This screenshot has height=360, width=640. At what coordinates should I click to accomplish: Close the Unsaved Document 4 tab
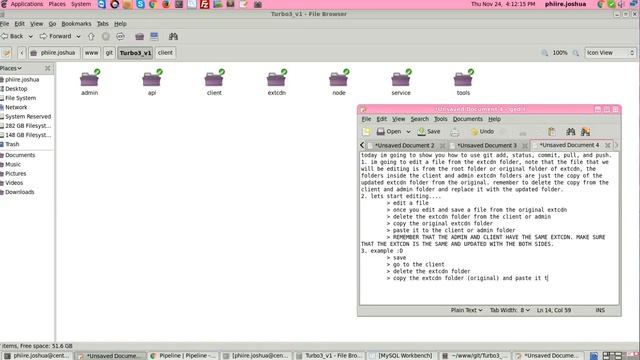coord(607,145)
